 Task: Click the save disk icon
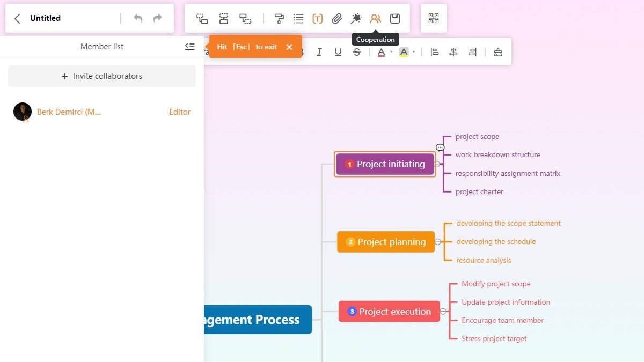point(395,19)
